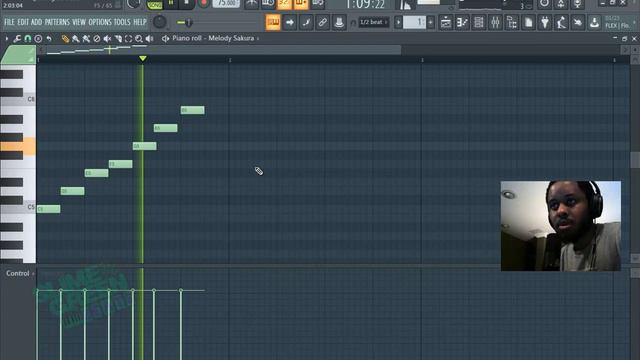Click the highlighted orange piano key
The image size is (640, 360).
coord(18,147)
